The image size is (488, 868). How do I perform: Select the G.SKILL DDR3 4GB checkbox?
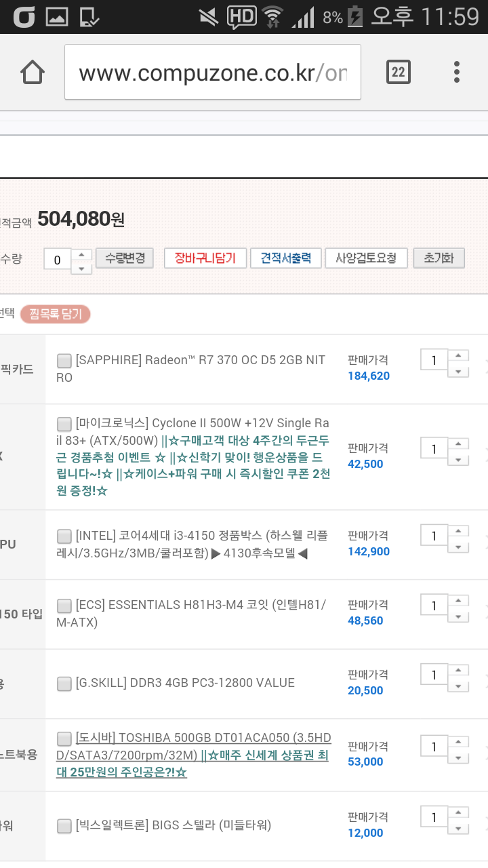[x=64, y=684]
